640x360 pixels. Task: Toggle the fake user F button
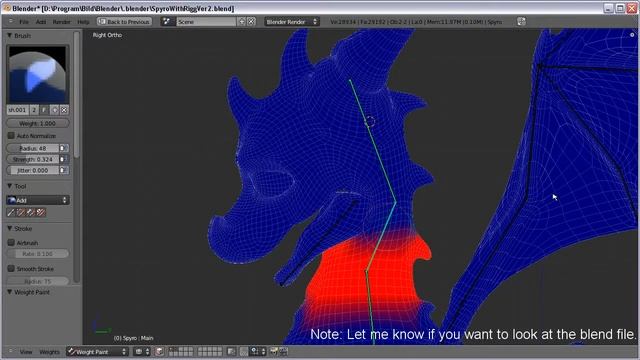tap(44, 110)
